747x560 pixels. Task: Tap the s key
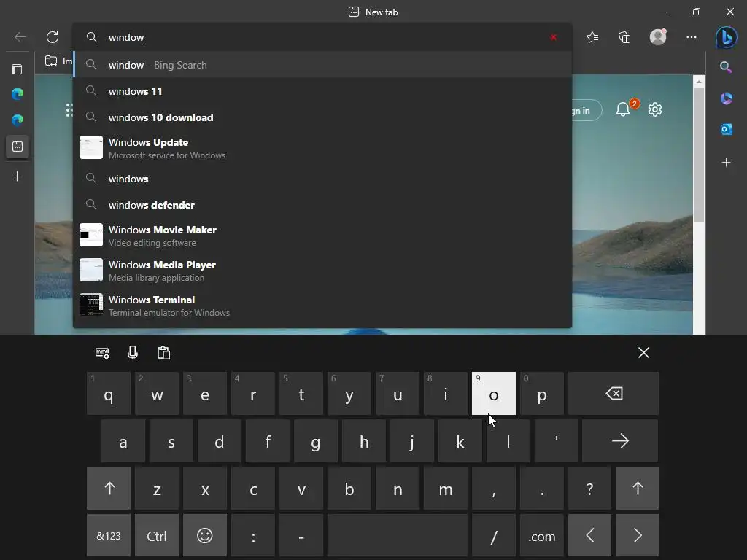click(171, 441)
